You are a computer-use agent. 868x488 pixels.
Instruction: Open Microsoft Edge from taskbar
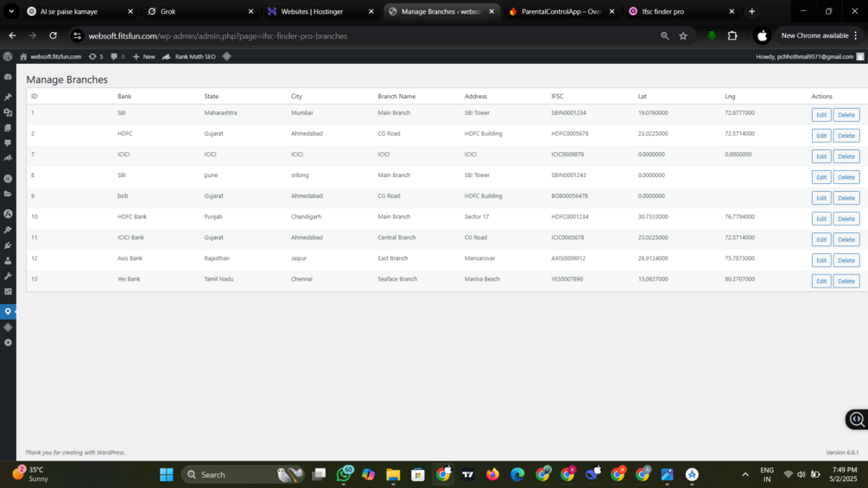click(517, 475)
